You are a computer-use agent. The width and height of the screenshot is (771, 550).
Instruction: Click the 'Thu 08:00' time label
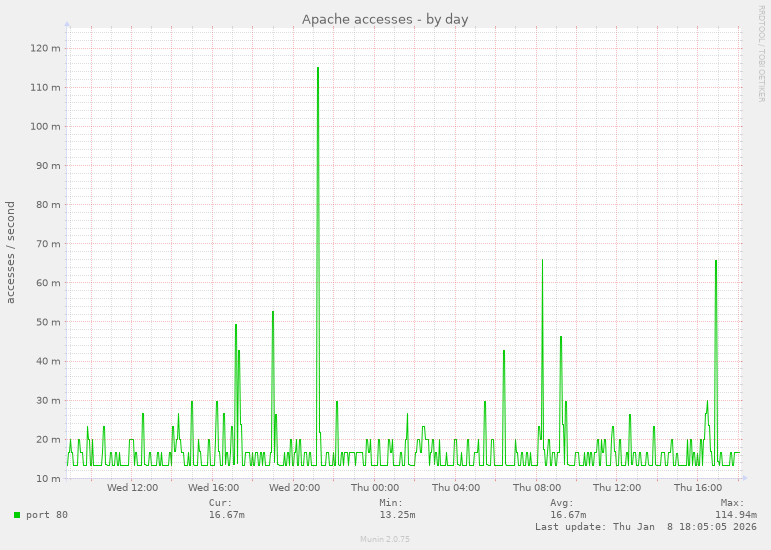(536, 488)
